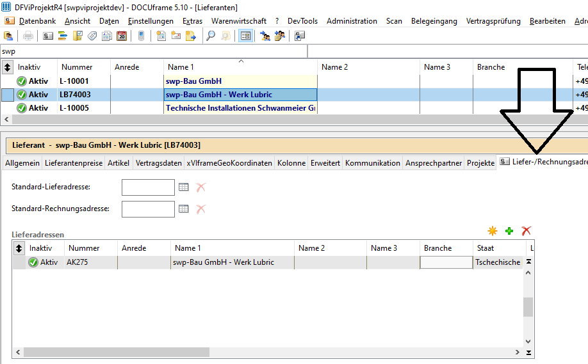Click the Standard-Rechnungsadresse input field
Viewport: 588px width, 364px height.
click(148, 209)
